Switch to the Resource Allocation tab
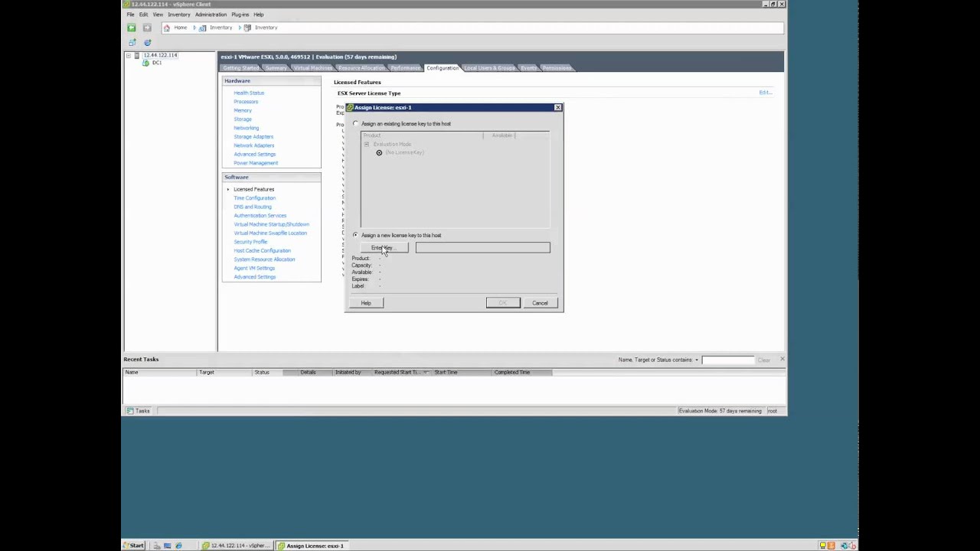The width and height of the screenshot is (980, 551). (361, 68)
